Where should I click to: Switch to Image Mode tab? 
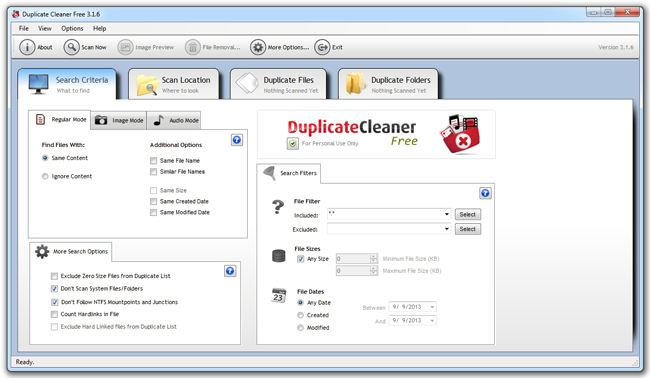[119, 120]
